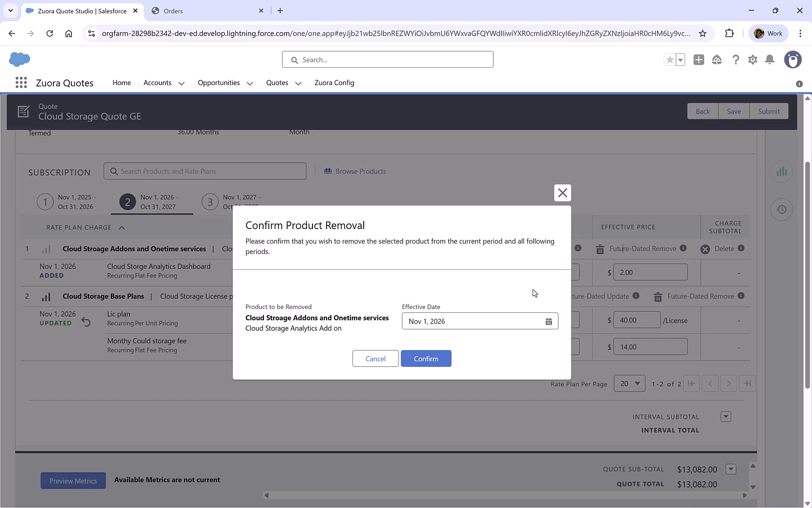Click the Future-Dated Remove trash icon

point(600,249)
